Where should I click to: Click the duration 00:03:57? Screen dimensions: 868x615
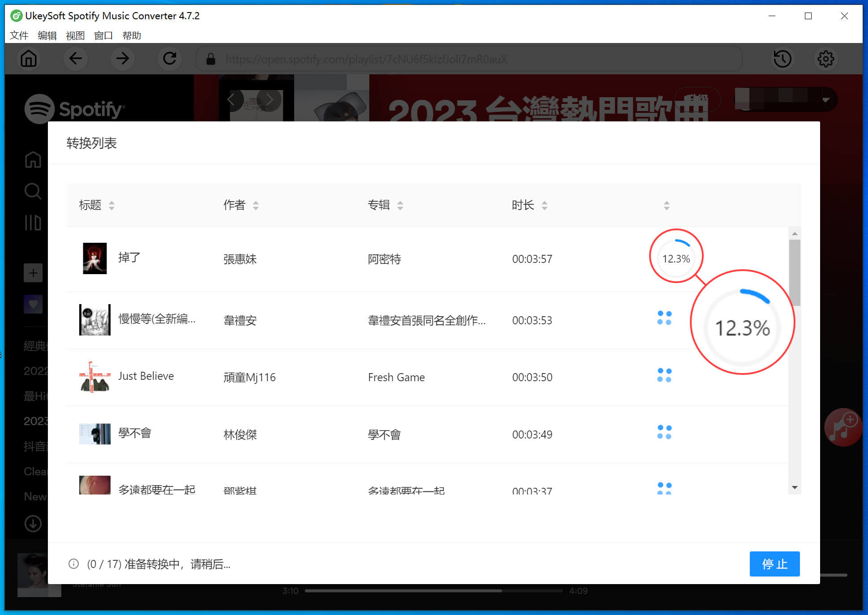pyautogui.click(x=532, y=259)
